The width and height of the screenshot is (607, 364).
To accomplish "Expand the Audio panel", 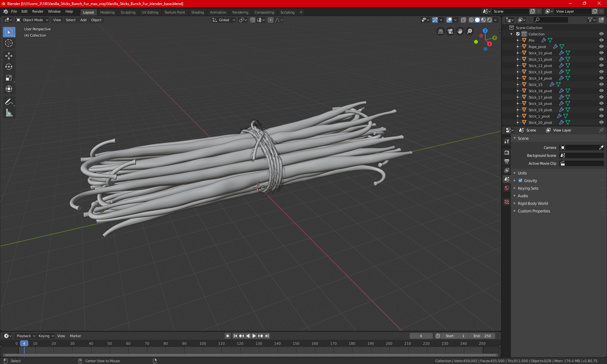I will pos(523,196).
